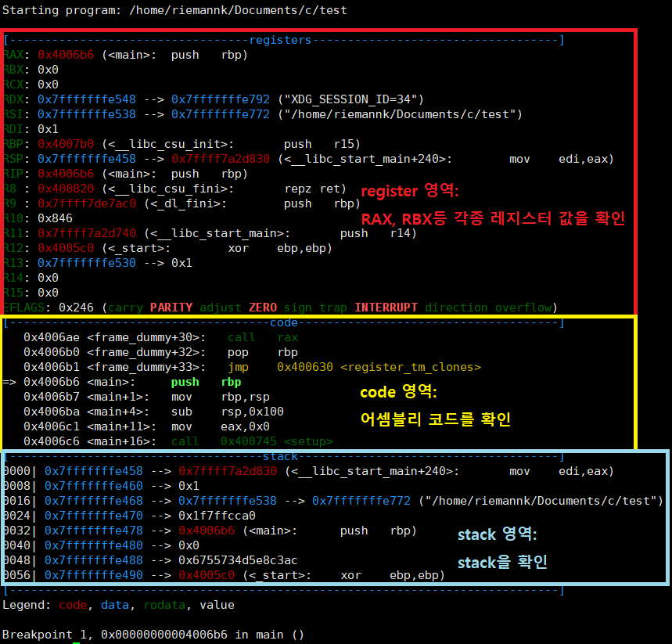
Task: Click the EFLAGS value 0x246
Action: click(76, 308)
